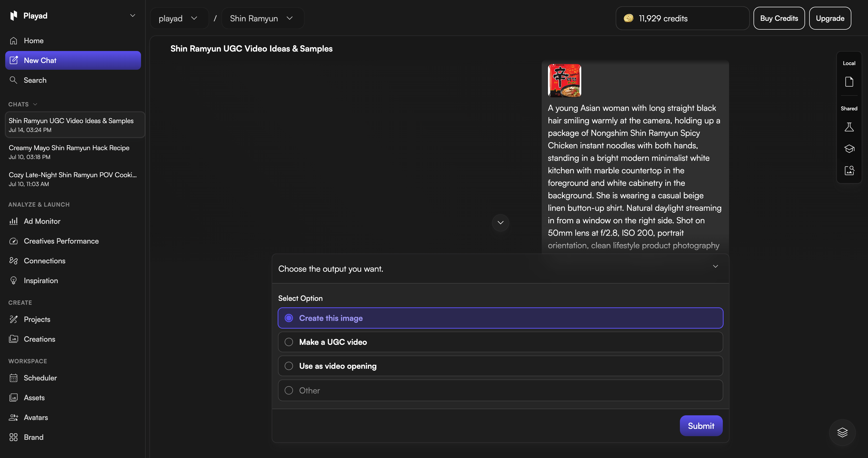The width and height of the screenshot is (868, 458).
Task: Collapse the Choose the output panel chevron
Action: (715, 266)
